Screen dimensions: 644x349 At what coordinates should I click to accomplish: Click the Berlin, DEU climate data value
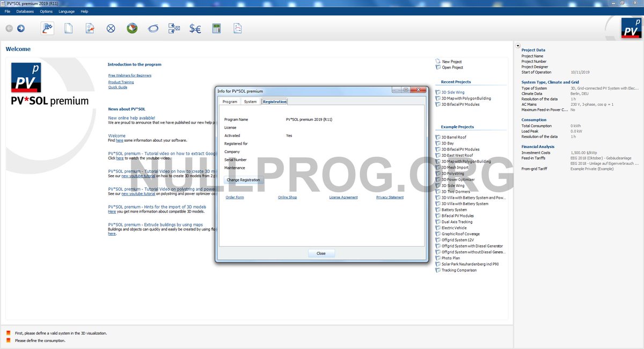tap(580, 93)
